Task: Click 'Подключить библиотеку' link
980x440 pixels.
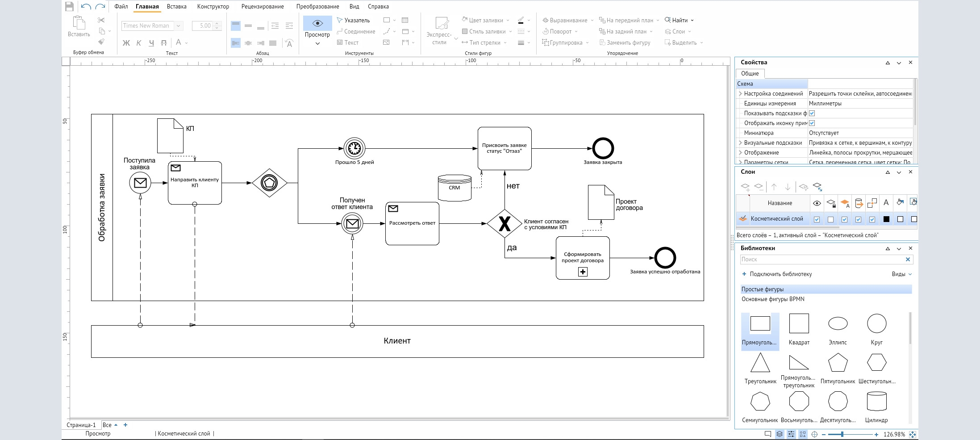Action: (x=776, y=274)
